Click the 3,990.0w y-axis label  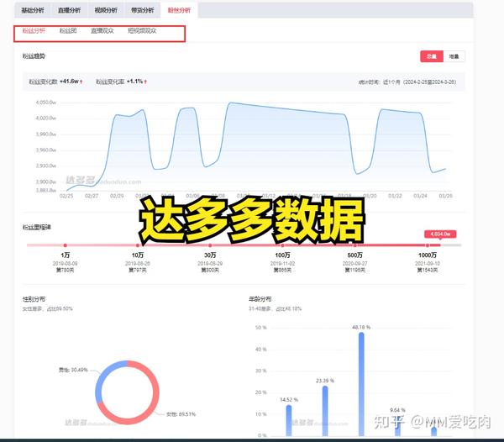(45, 134)
